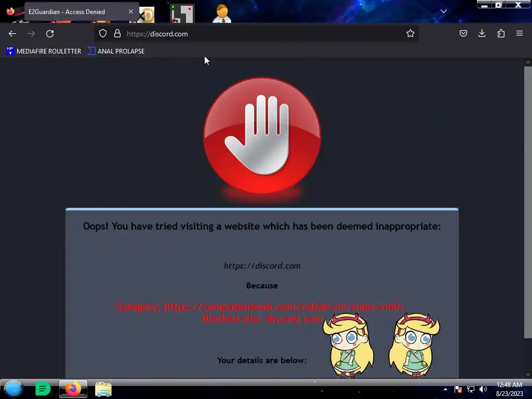Open the Downloads panel
This screenshot has width=532, height=399.
[x=482, y=33]
